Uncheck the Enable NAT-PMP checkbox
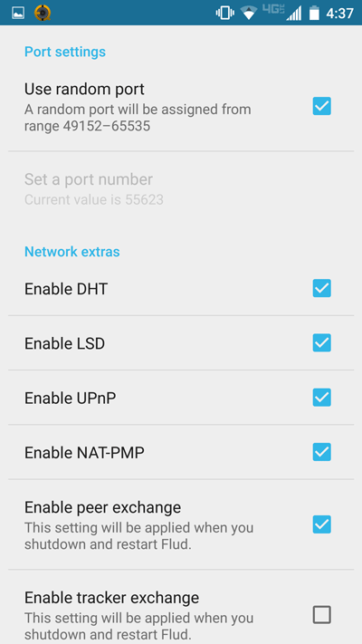The image size is (362, 644). [x=322, y=452]
